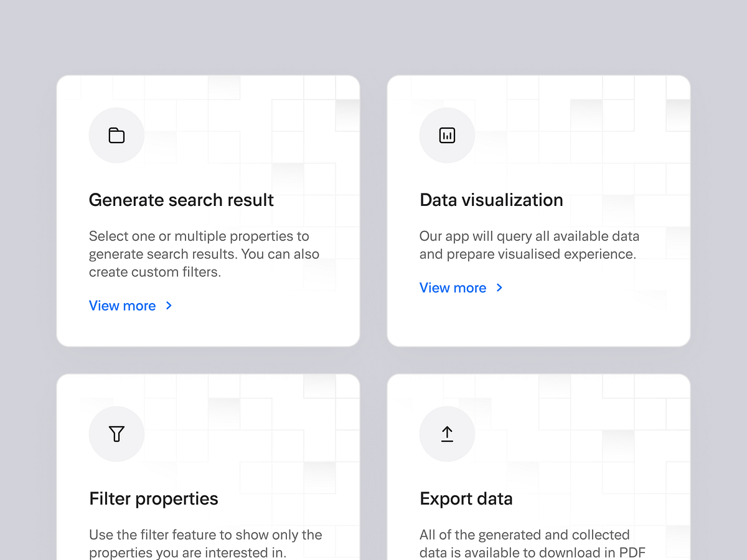Click the upload arrow icon on Export data card

(447, 434)
